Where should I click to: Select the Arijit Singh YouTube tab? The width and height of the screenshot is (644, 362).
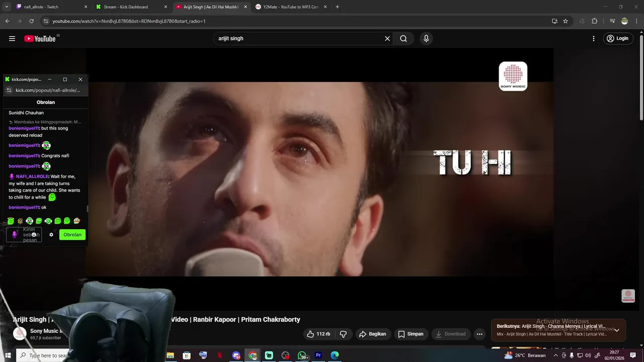click(x=211, y=7)
